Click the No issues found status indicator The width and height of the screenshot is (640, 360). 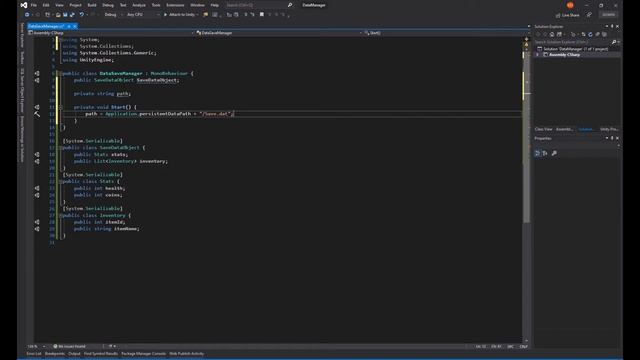click(x=69, y=347)
